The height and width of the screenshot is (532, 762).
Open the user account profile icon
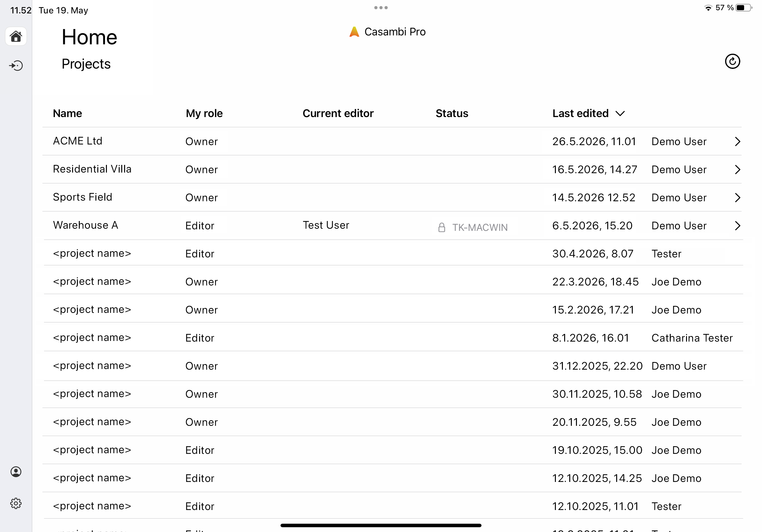(x=16, y=472)
